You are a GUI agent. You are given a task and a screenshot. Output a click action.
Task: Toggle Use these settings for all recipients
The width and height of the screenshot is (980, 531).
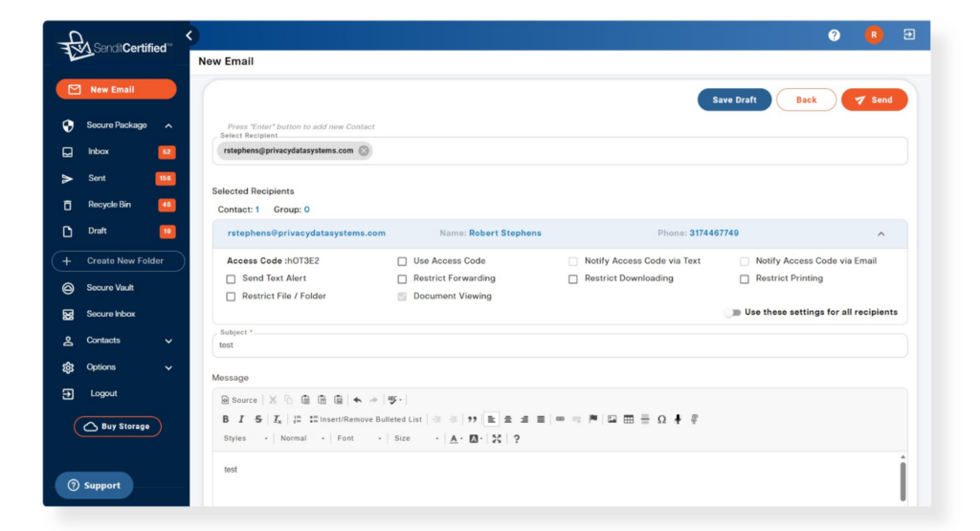point(732,312)
